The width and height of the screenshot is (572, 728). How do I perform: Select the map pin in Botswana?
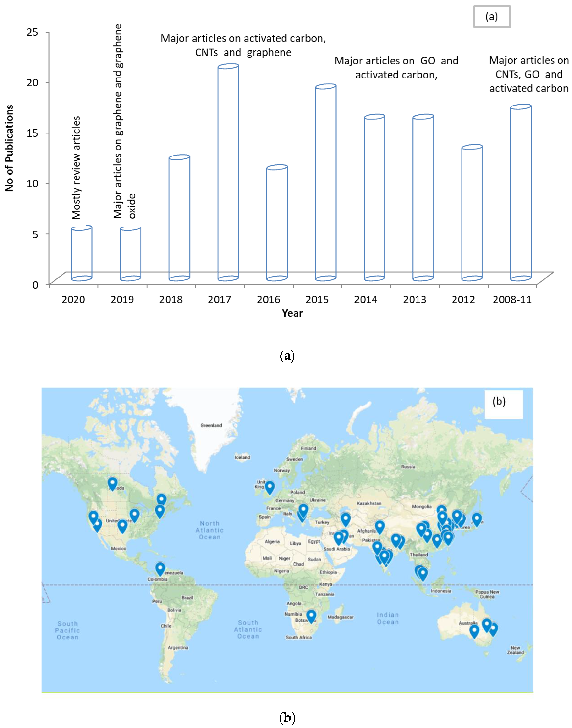(x=311, y=616)
